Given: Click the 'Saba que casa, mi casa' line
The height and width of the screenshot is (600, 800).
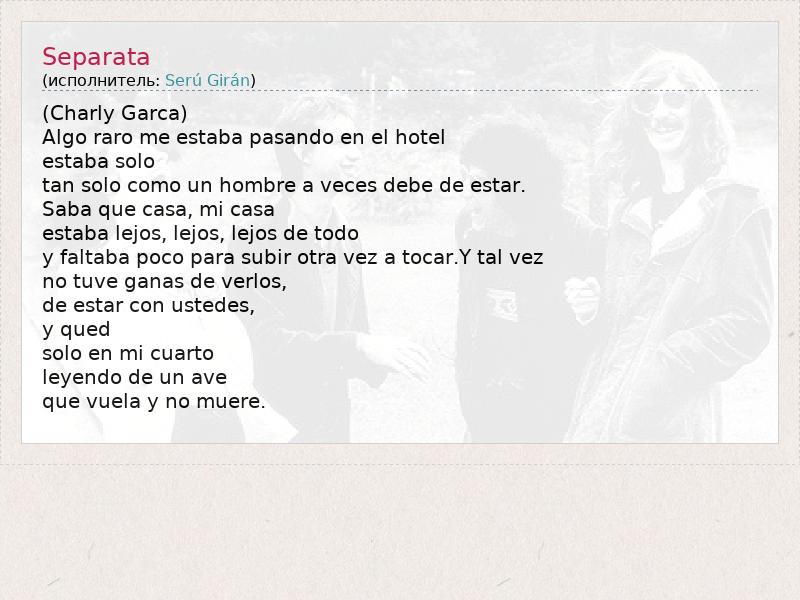Looking at the screenshot, I should point(158,209).
